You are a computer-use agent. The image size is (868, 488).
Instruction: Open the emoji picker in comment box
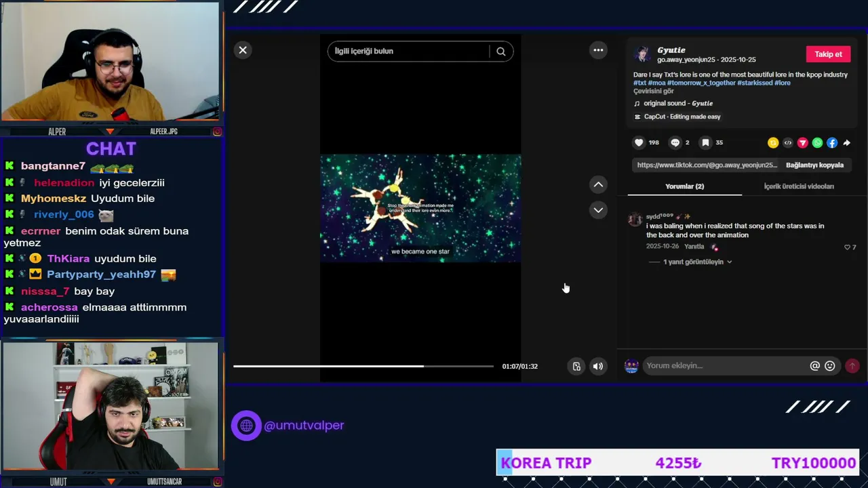830,366
